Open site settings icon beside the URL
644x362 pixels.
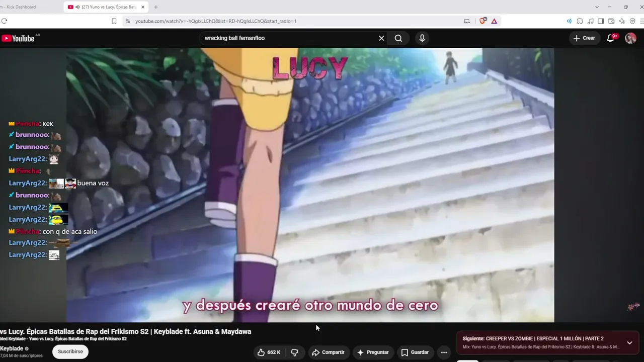127,21
